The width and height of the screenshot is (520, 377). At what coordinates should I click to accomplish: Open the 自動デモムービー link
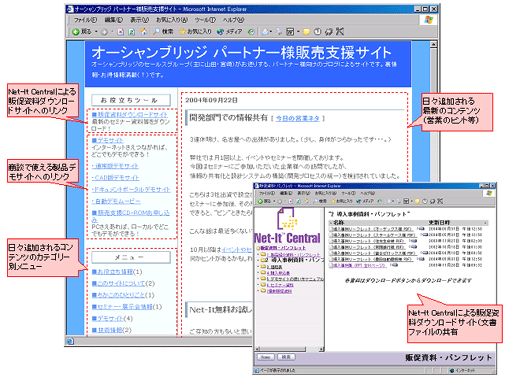click(116, 201)
